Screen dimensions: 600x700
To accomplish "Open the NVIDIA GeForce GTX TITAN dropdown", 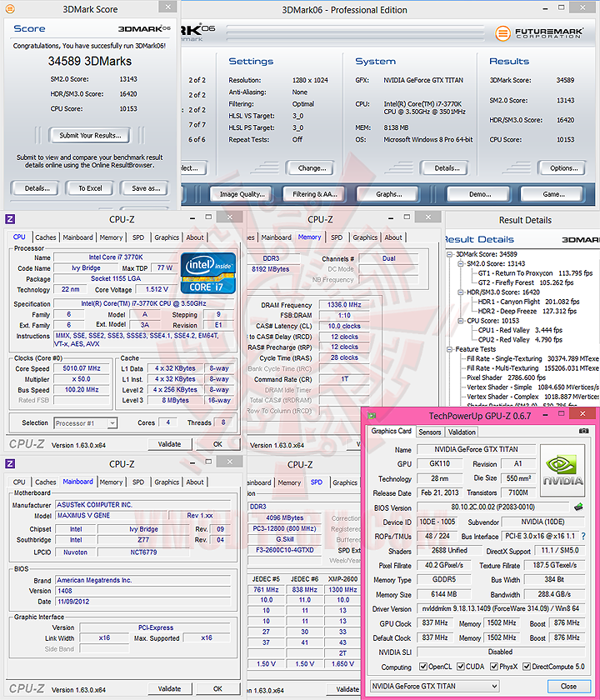I will coord(434,686).
